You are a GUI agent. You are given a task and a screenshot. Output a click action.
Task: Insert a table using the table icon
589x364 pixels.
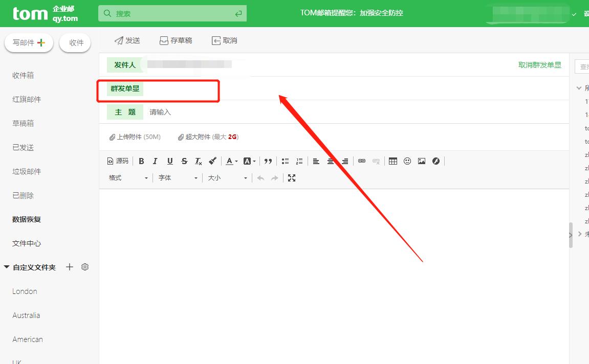coord(392,161)
